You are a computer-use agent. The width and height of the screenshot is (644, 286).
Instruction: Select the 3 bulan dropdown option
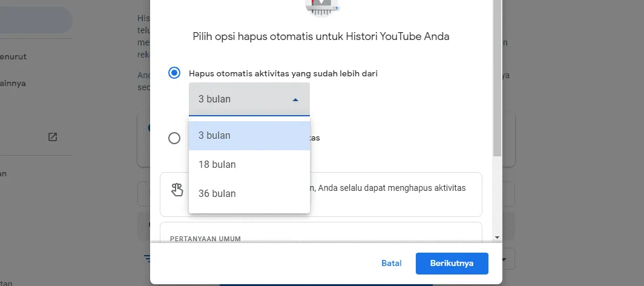point(249,136)
